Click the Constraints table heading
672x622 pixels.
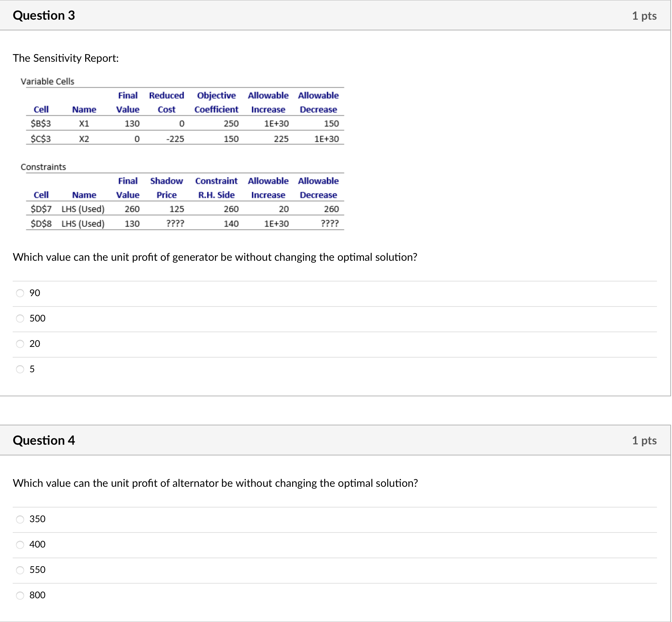pos(43,167)
